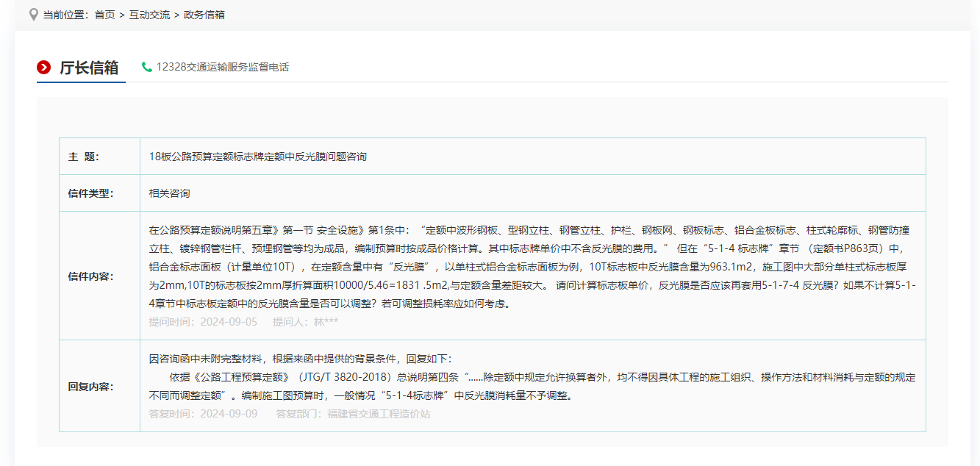The width and height of the screenshot is (980, 466).
Task: Click the 信件内容 row label
Action: coord(90,276)
